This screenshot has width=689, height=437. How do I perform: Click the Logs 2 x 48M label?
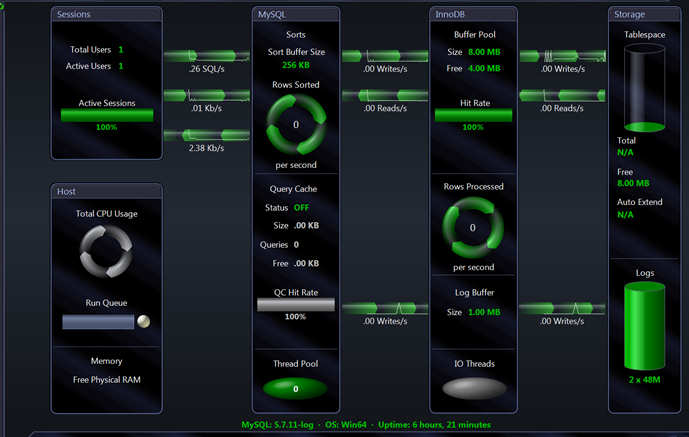click(645, 380)
